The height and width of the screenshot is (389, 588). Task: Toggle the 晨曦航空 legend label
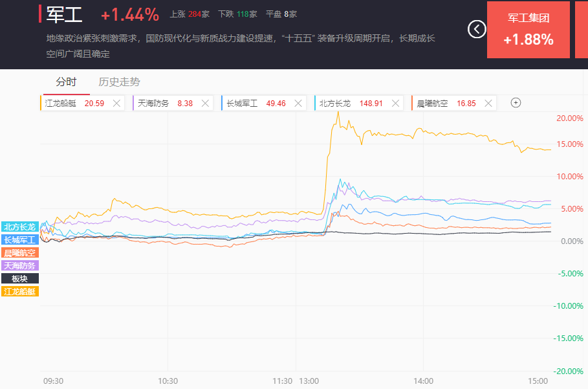coord(20,252)
